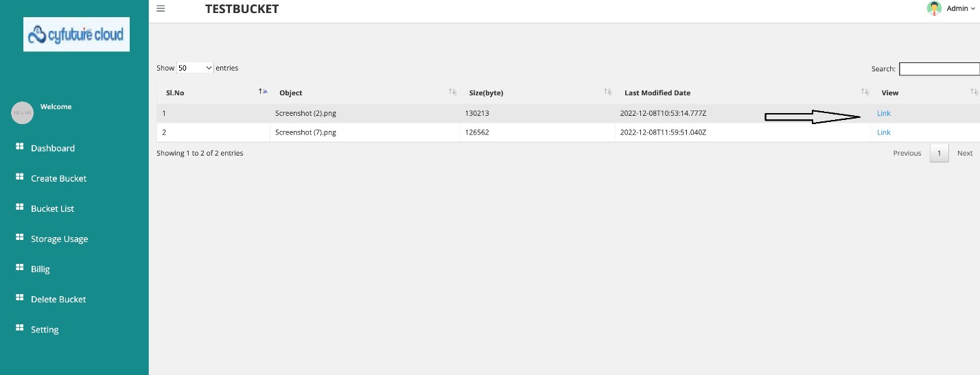The height and width of the screenshot is (375, 980).
Task: Click the Dashboard grid icon in sidebar
Action: (20, 147)
